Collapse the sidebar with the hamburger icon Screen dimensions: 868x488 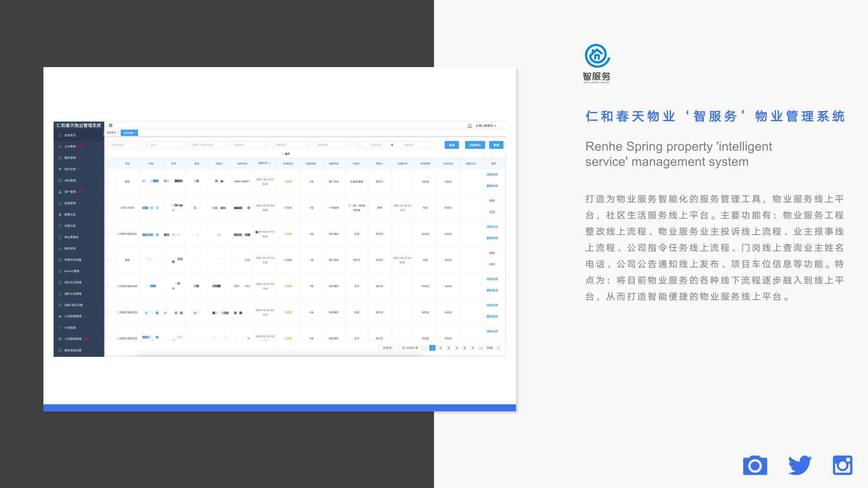[110, 125]
